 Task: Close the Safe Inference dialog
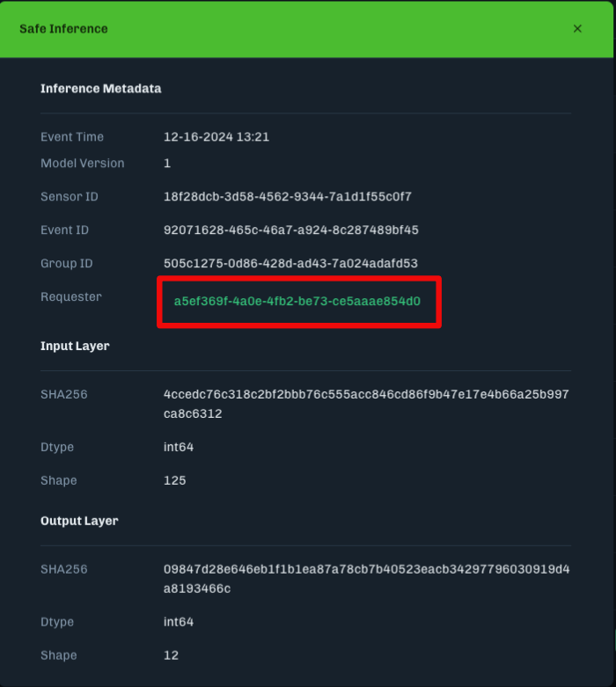click(577, 29)
